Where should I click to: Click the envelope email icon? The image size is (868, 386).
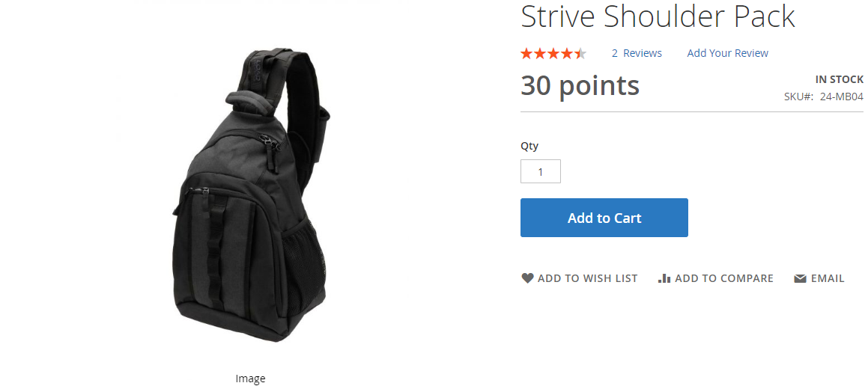[800, 279]
